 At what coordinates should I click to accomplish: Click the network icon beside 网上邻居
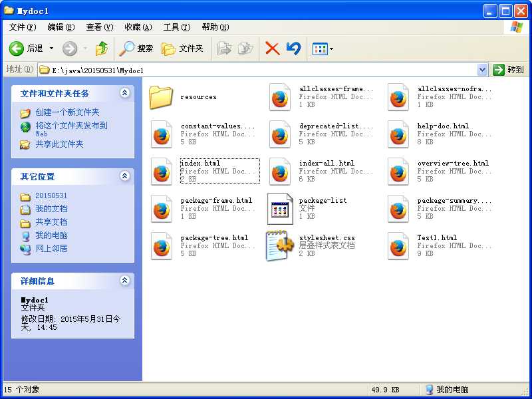25,249
